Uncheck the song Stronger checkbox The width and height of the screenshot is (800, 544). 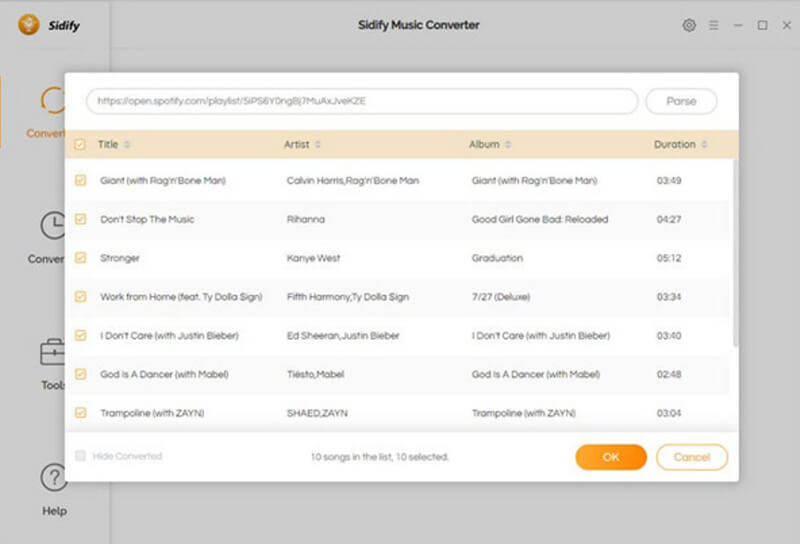click(x=80, y=258)
